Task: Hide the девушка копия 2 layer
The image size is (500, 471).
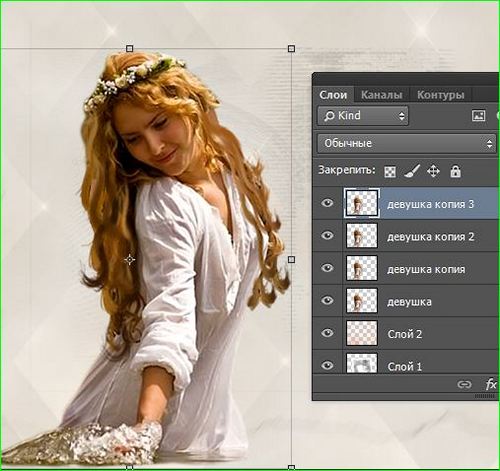Action: 327,236
